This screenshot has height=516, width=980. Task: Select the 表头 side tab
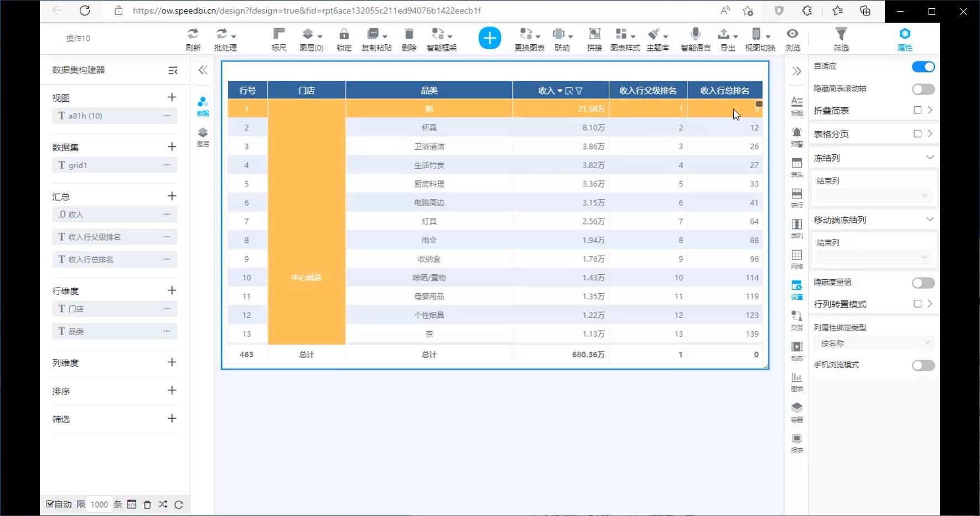click(796, 166)
